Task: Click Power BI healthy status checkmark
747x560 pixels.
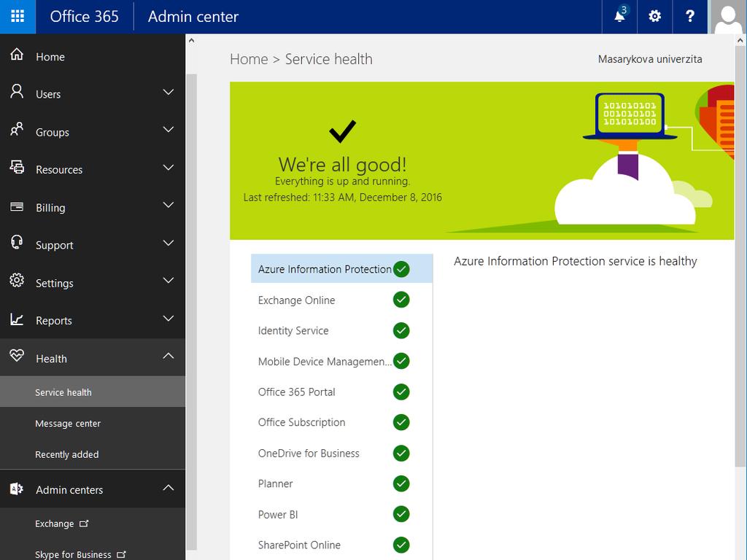Action: [x=401, y=514]
